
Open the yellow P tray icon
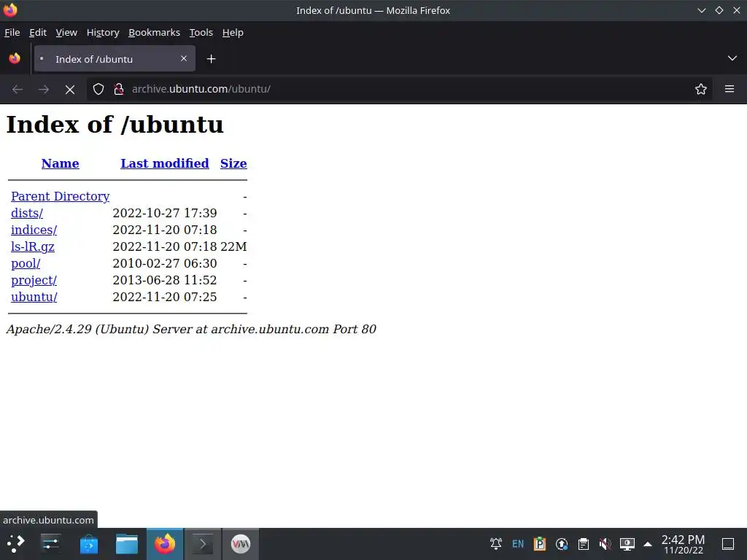(x=540, y=544)
